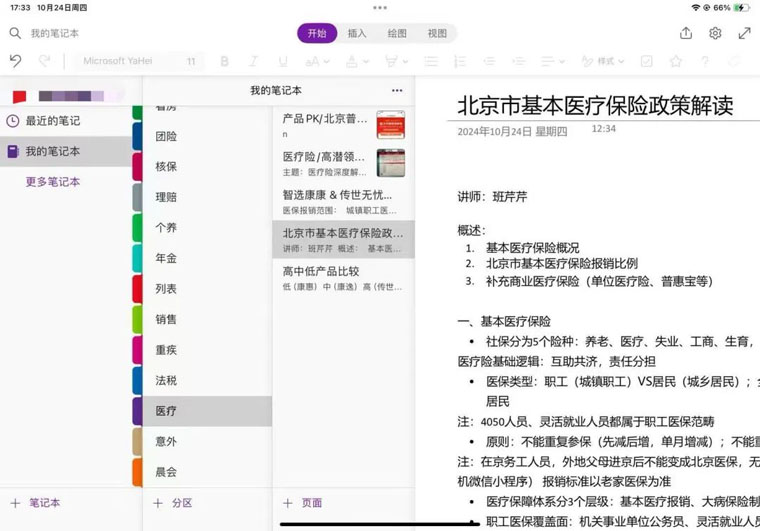The image size is (760, 531).
Task: Open the three-dot menu beside 我的笔记本
Action: tap(397, 91)
